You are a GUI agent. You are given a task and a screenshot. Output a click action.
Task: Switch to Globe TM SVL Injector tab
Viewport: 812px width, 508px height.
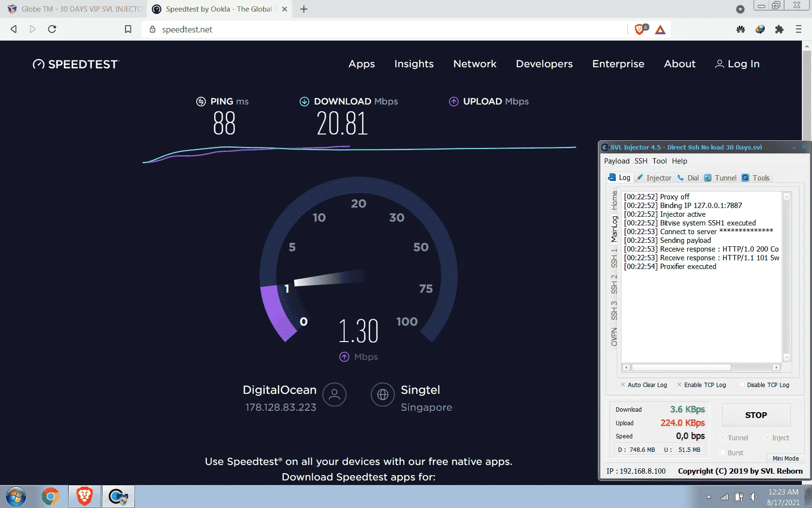point(75,9)
